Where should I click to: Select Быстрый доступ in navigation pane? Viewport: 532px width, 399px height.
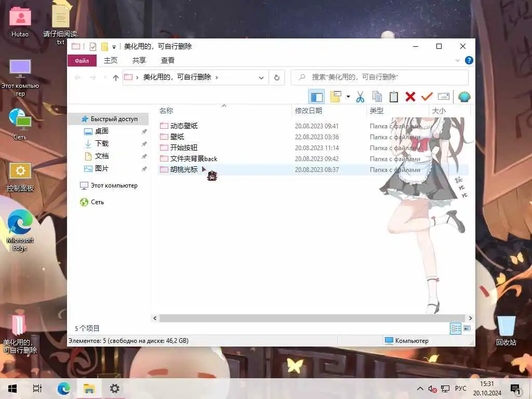114,119
